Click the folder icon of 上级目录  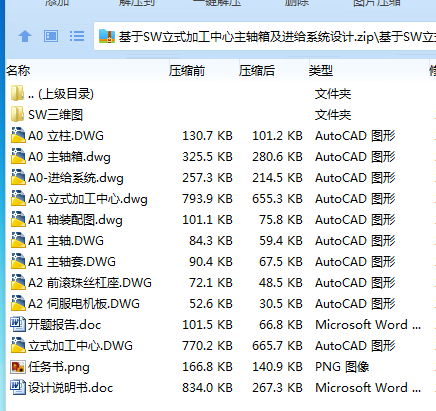tap(17, 93)
